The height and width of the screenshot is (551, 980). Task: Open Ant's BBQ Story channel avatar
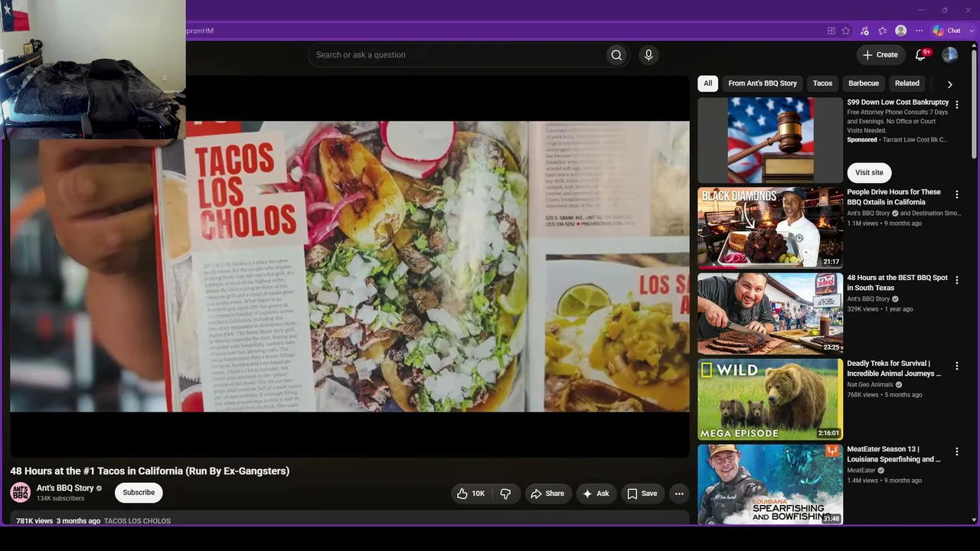21,492
